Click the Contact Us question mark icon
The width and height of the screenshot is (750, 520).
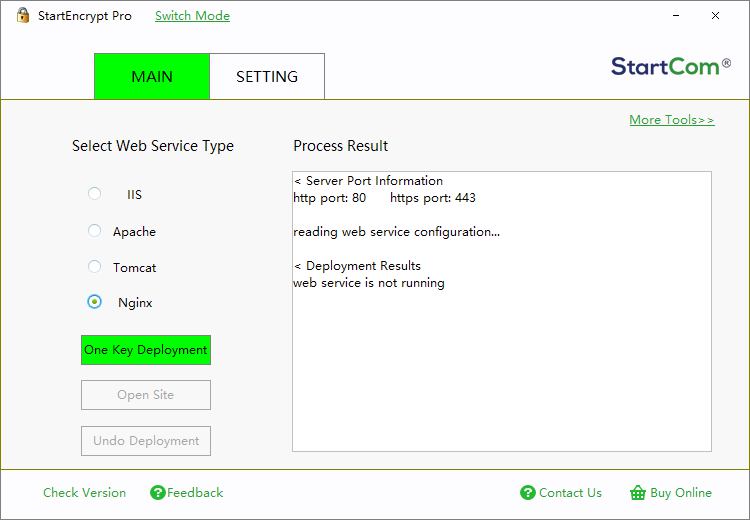click(x=528, y=492)
